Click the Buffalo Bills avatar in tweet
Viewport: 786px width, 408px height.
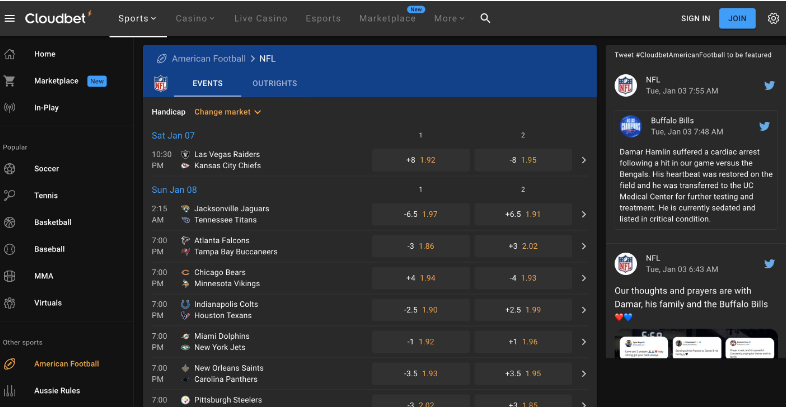[631, 126]
